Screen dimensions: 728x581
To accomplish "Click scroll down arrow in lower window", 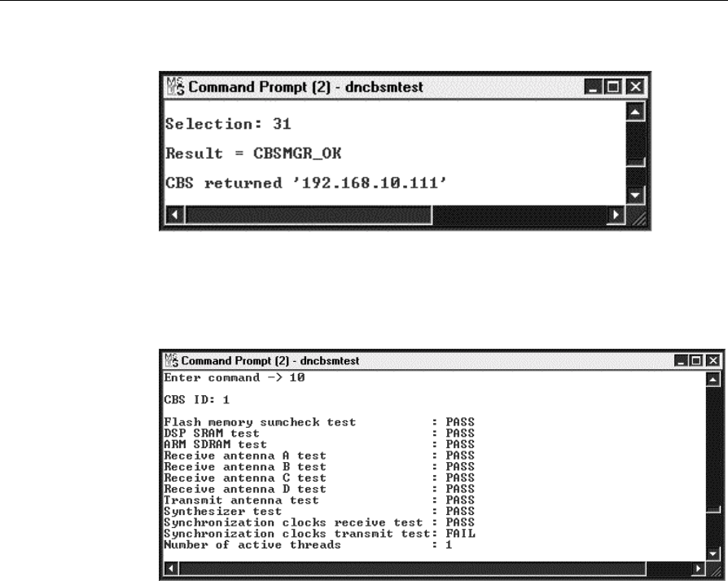I will coord(713,553).
